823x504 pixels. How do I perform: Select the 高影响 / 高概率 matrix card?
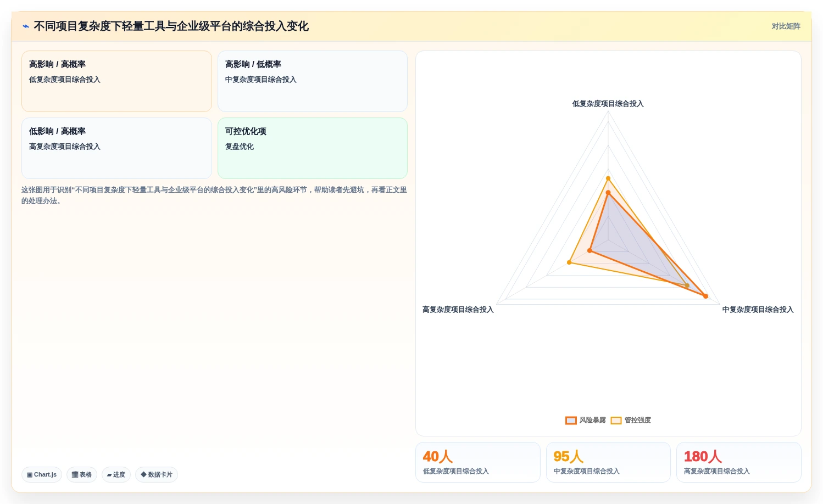116,81
